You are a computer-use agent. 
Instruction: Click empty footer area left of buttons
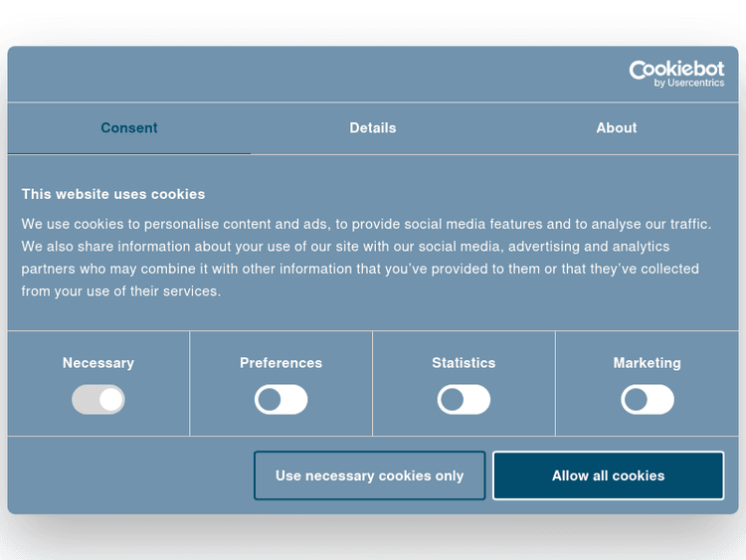tap(129, 475)
